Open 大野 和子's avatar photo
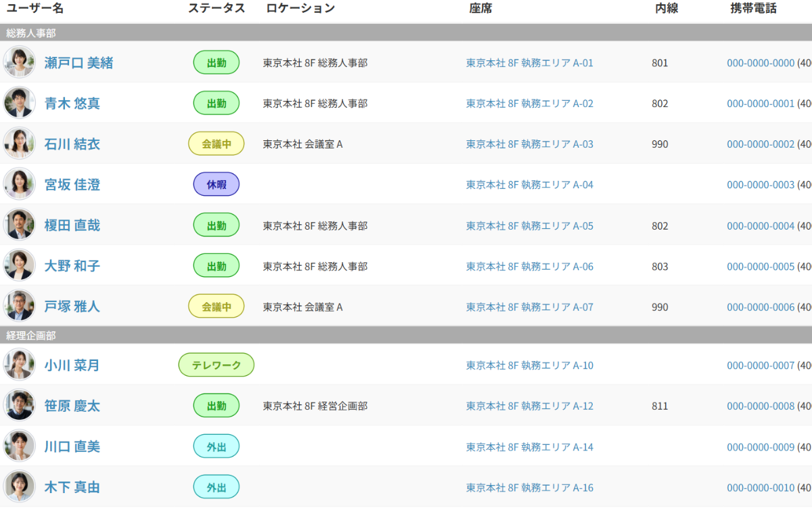 [19, 266]
